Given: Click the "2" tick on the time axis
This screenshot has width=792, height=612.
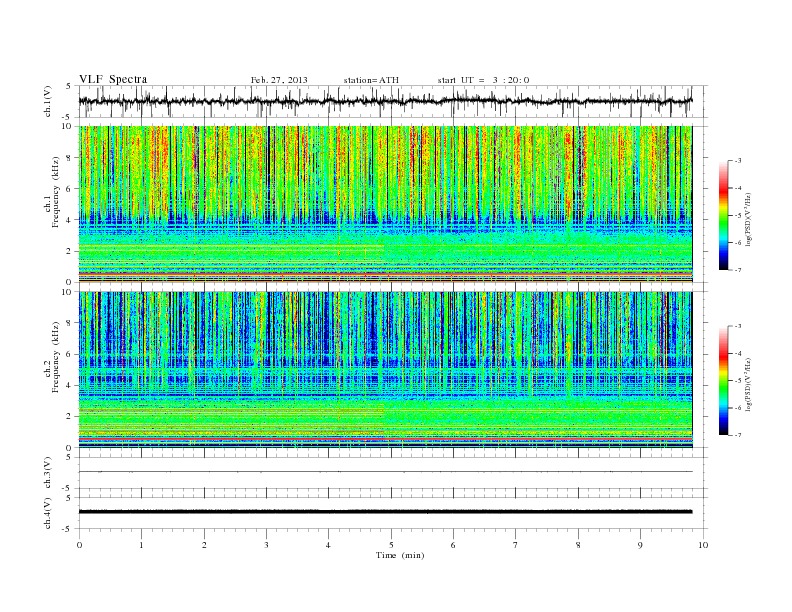Looking at the screenshot, I should pos(204,545).
